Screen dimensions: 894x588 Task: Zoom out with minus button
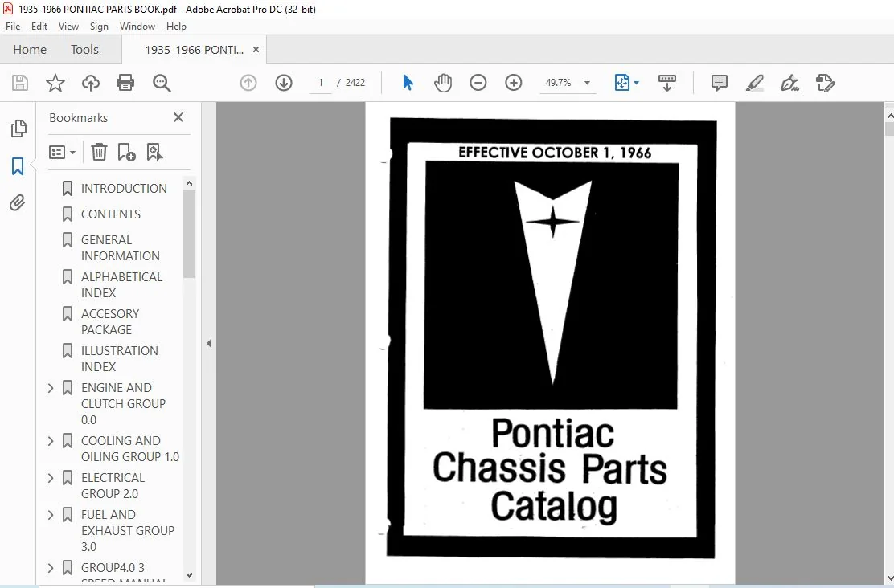click(478, 83)
